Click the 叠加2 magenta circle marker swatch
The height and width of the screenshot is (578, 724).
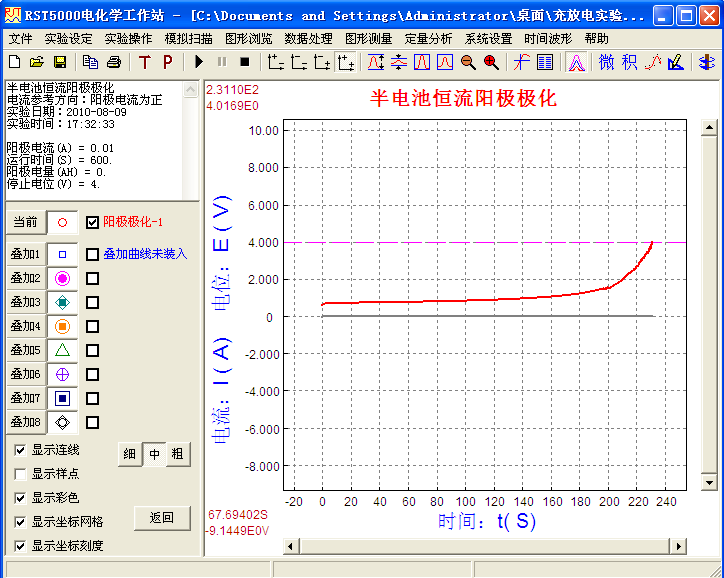coord(62,278)
